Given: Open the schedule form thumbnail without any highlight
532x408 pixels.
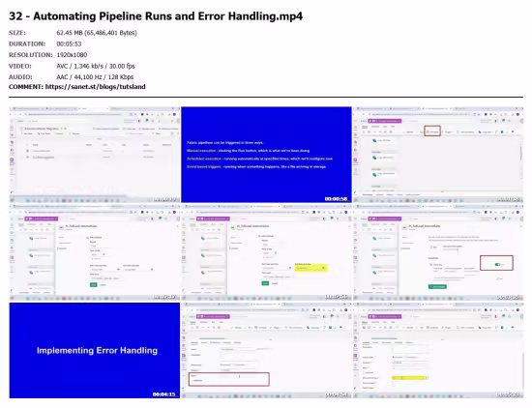Looking at the screenshot, I should click(x=95, y=252).
